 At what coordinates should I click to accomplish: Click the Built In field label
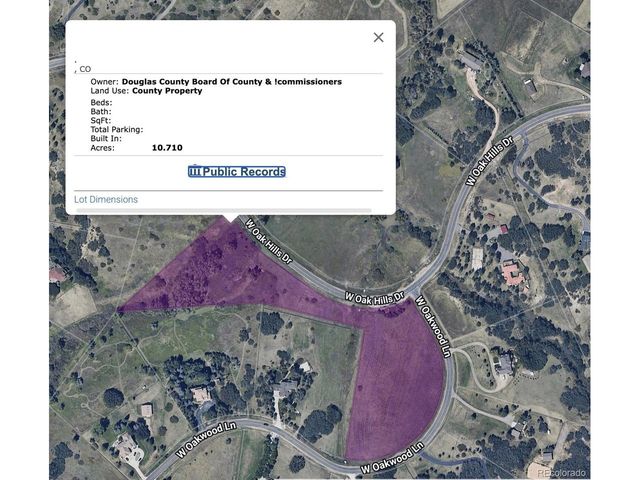pyautogui.click(x=106, y=138)
